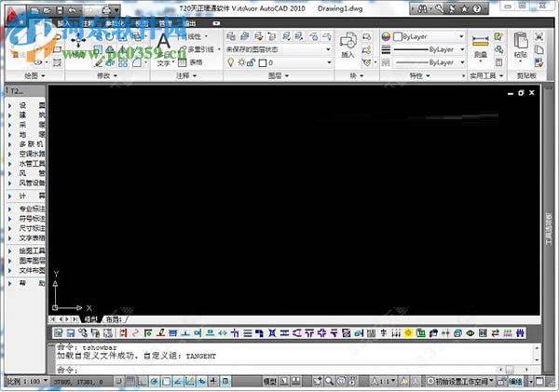559x392 pixels.
Task: Click the Table (表格) icon
Action: [183, 62]
